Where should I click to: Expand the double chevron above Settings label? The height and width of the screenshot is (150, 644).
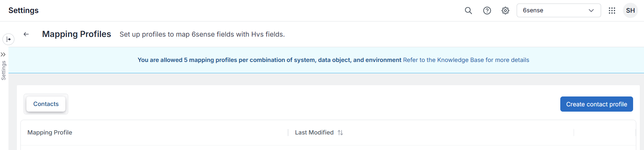3,55
